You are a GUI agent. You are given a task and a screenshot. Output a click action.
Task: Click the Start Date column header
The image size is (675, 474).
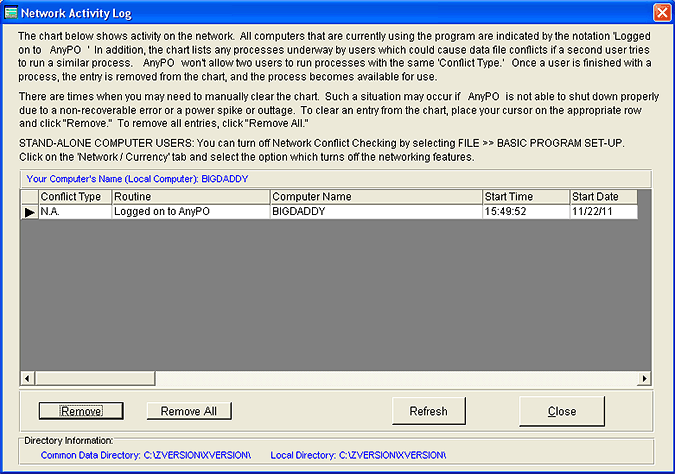click(604, 197)
